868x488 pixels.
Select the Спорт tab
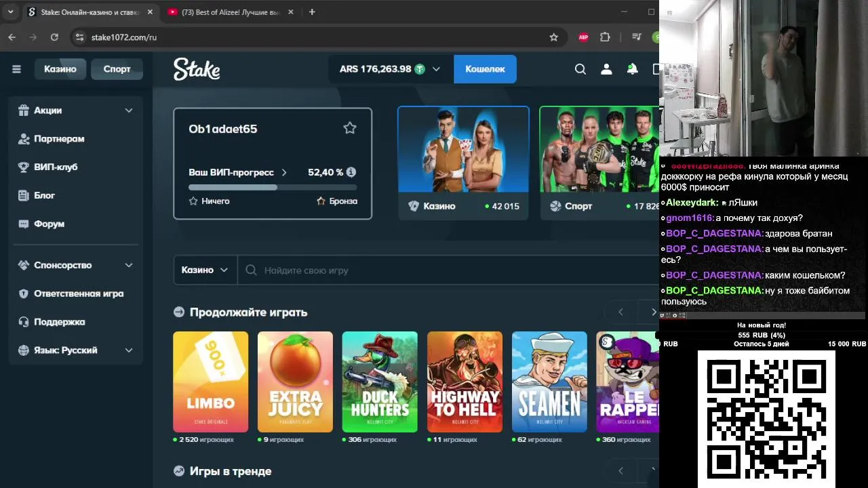click(x=117, y=69)
